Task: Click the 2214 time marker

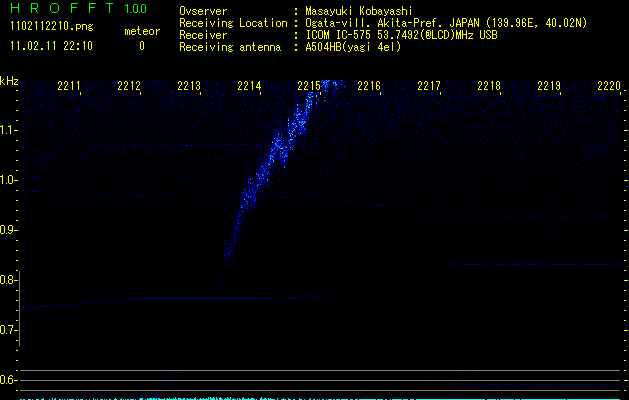Action: (x=249, y=86)
